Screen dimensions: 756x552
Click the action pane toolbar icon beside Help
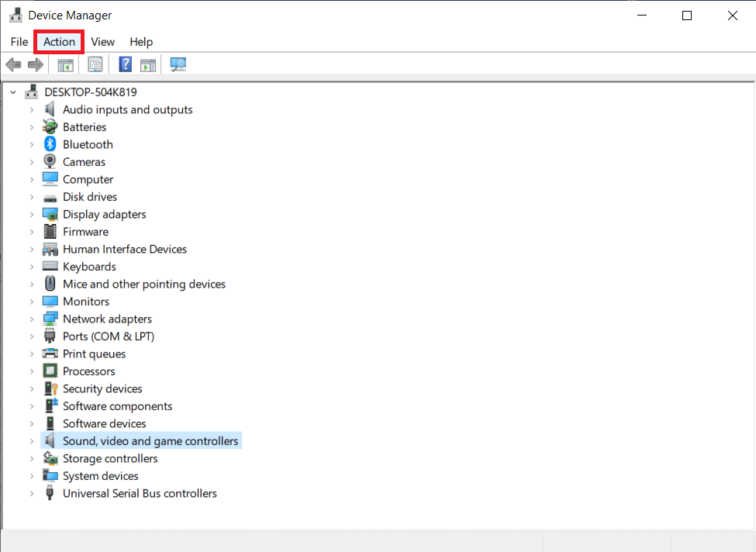(x=148, y=64)
